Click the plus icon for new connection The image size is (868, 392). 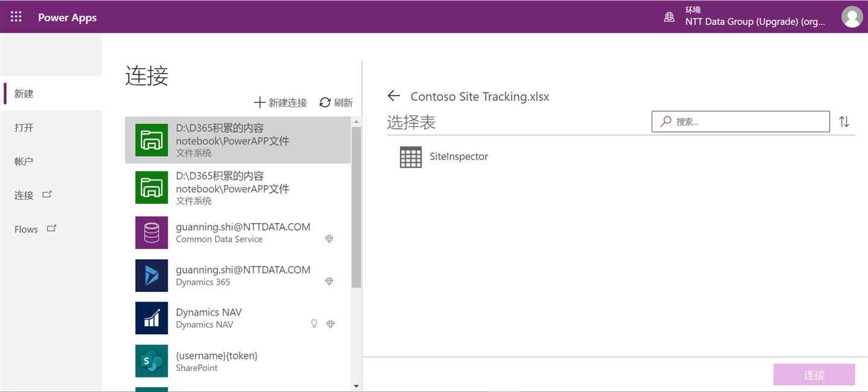tap(259, 103)
